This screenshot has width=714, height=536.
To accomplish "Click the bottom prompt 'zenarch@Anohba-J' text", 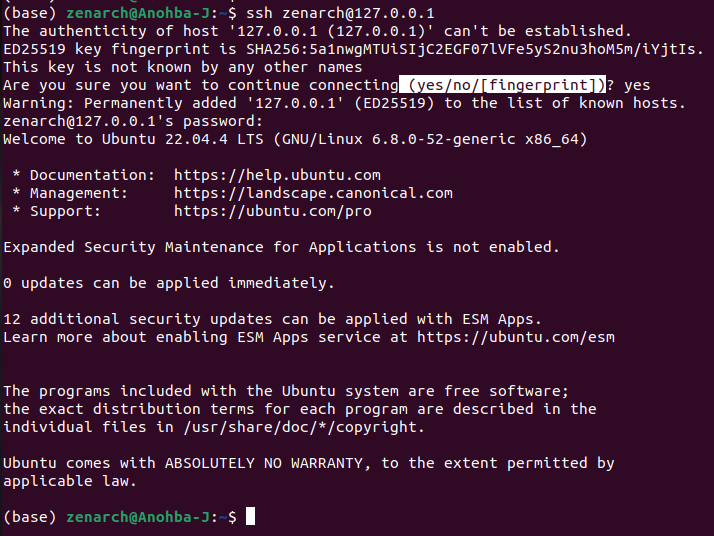I will tap(138, 517).
